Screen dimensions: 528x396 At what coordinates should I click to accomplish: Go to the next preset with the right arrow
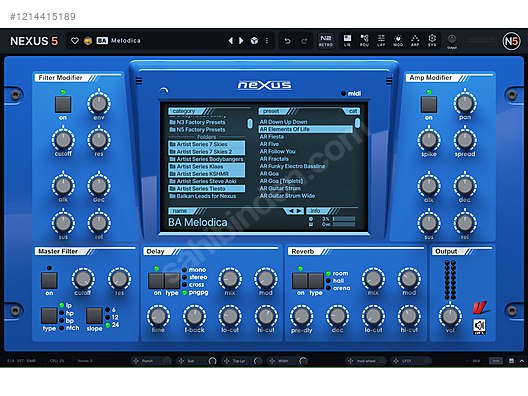pyautogui.click(x=241, y=41)
